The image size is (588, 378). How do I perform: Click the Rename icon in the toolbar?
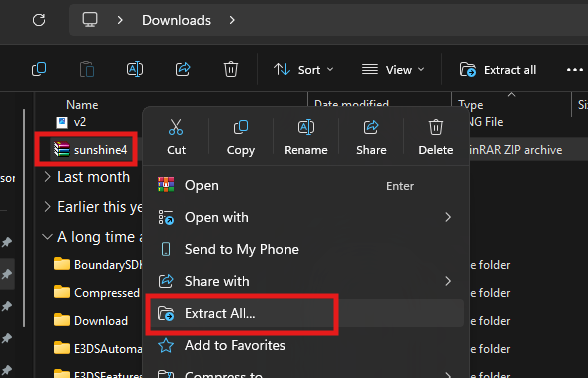[x=135, y=69]
